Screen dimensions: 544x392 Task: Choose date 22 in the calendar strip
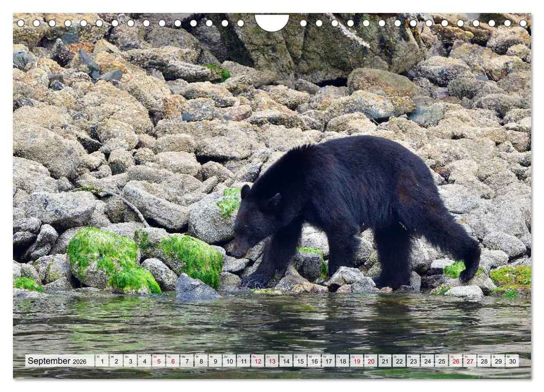point(399,361)
